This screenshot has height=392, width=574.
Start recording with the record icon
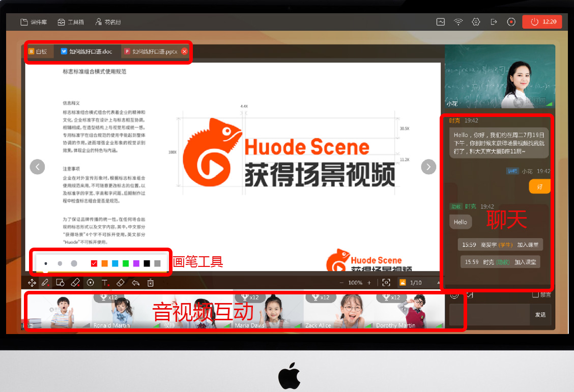coord(511,22)
